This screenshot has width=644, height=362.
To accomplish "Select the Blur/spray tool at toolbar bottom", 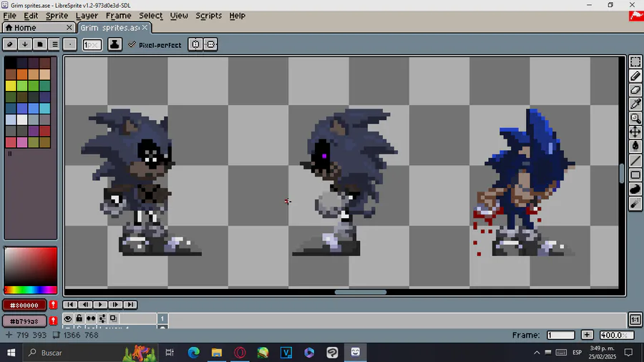I will 635,203.
